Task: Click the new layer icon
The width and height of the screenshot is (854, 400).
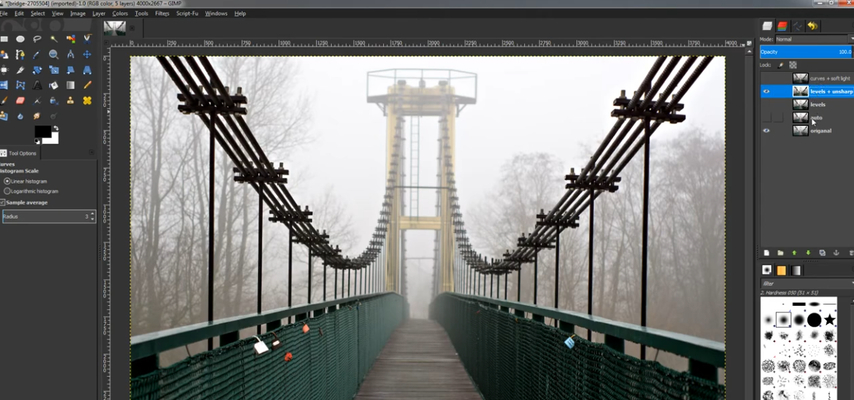Action: [x=766, y=253]
